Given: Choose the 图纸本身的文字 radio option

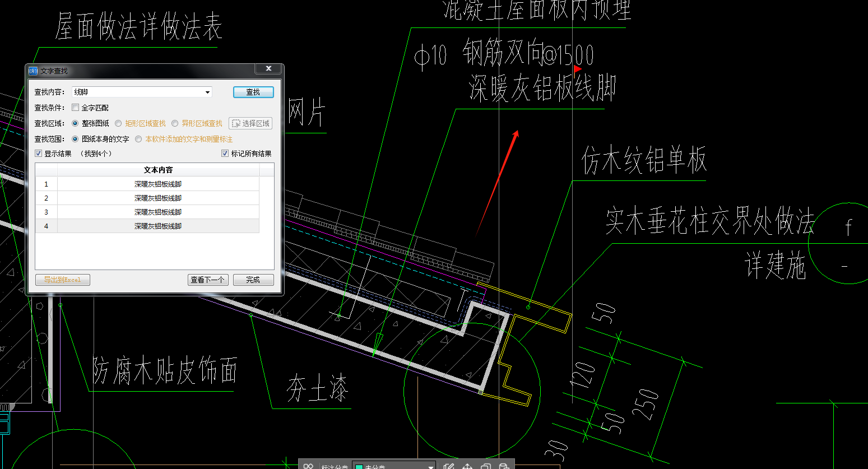Looking at the screenshot, I should coord(76,139).
